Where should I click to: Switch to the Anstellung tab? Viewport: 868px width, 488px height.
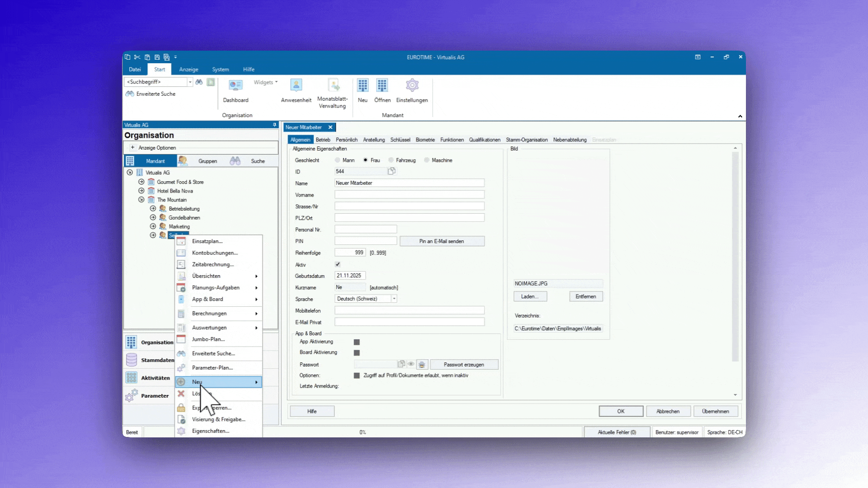pos(374,140)
